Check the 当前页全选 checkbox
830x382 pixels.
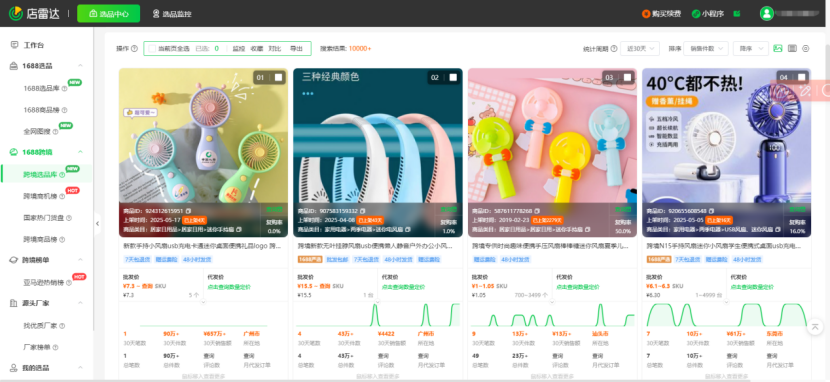152,49
